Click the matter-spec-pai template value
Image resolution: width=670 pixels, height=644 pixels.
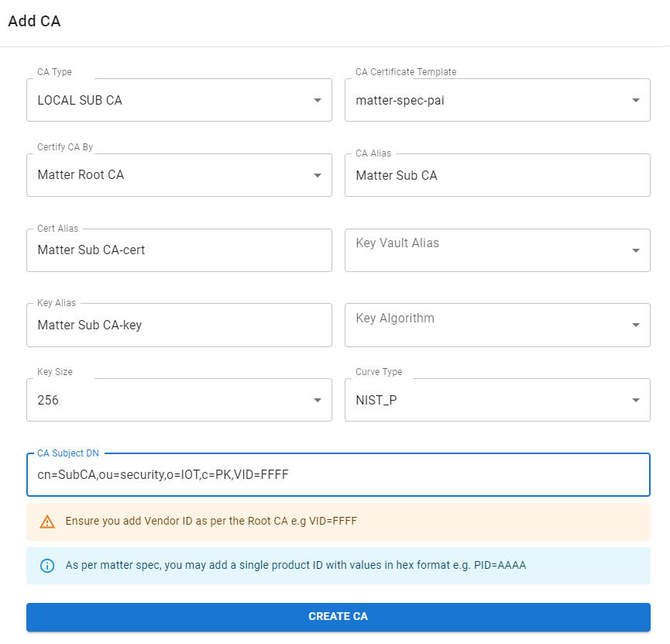[400, 101]
